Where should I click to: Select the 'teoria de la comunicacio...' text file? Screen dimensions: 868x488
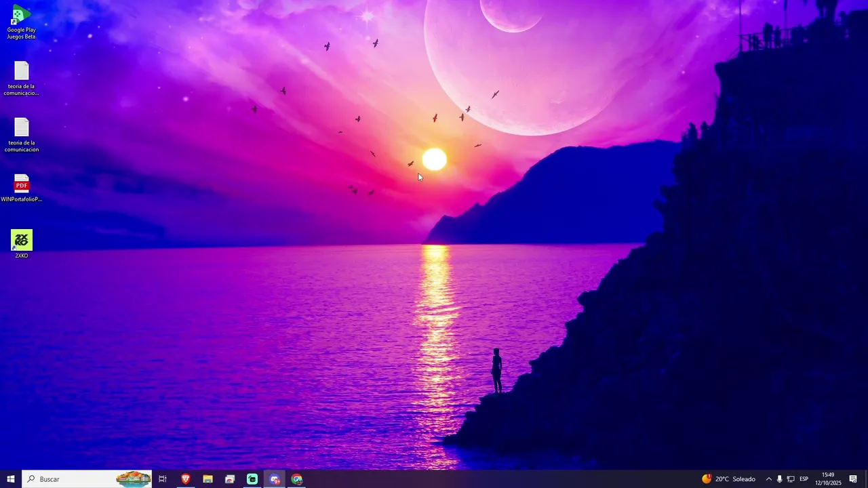click(x=21, y=79)
